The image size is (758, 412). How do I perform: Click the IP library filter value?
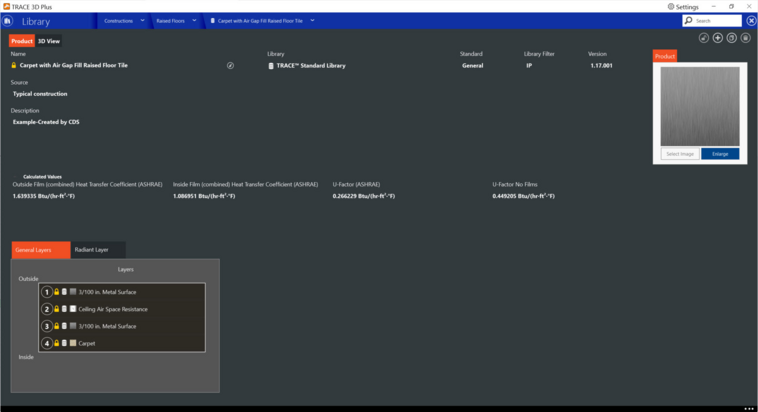click(x=529, y=66)
